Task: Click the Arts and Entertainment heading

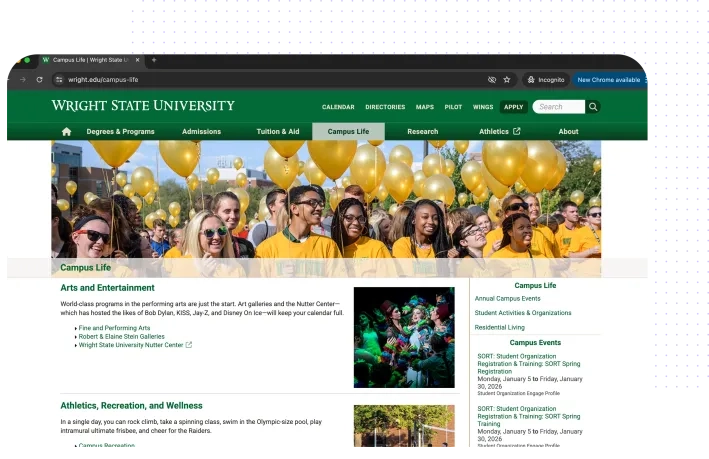Action: coord(107,288)
